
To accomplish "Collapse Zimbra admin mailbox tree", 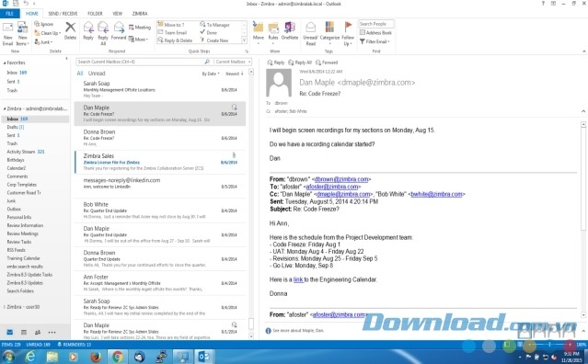I will tap(5, 108).
